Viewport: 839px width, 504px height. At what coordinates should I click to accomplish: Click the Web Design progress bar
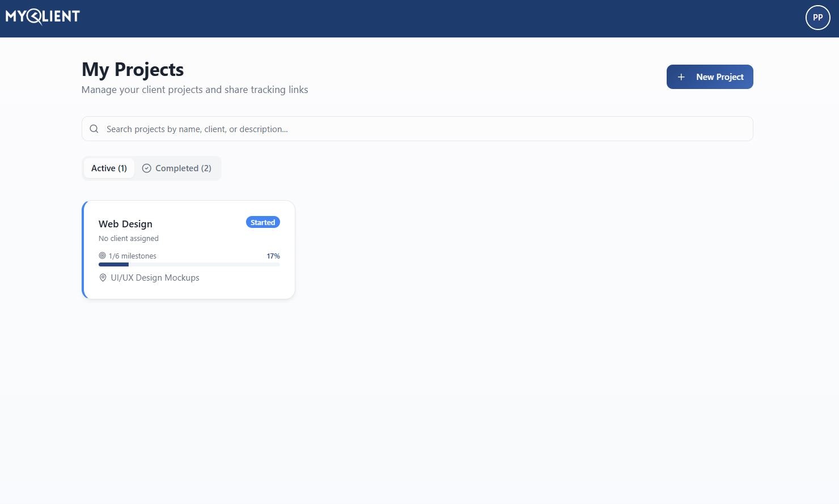(189, 264)
